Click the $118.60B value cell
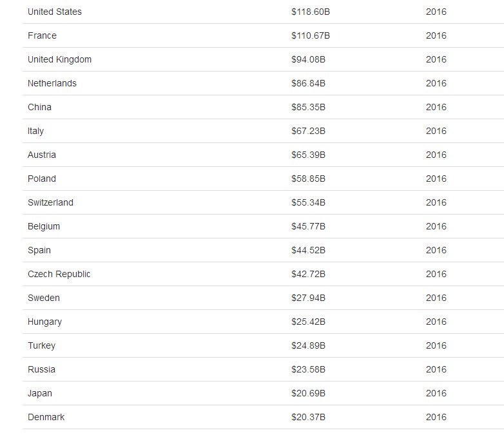Viewport: 504px width, 435px height. pos(311,12)
